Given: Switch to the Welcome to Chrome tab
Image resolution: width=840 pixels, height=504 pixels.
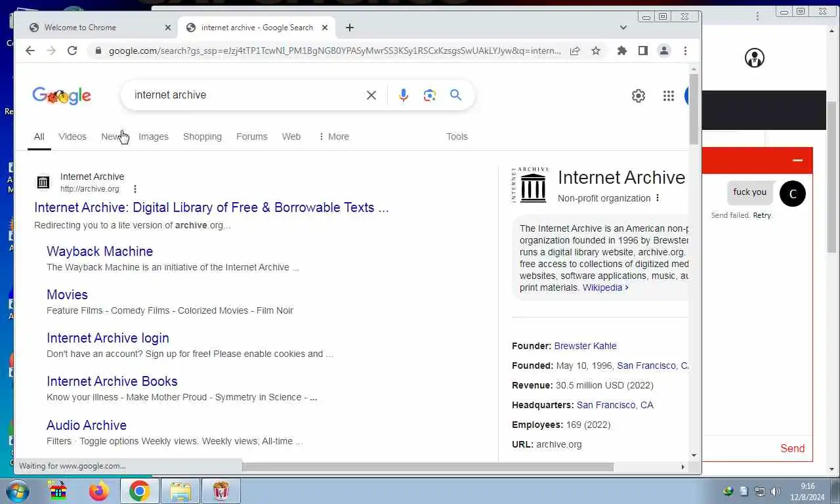Looking at the screenshot, I should coord(98,28).
